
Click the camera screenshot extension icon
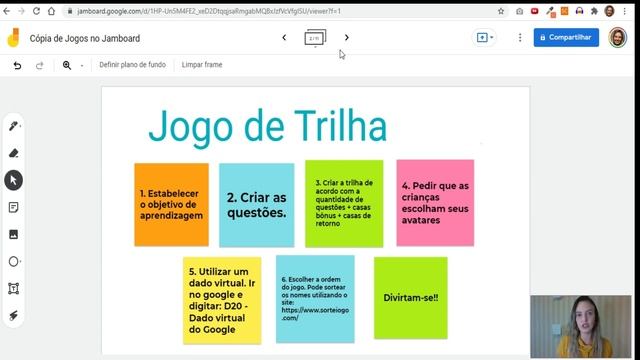pyautogui.click(x=519, y=11)
